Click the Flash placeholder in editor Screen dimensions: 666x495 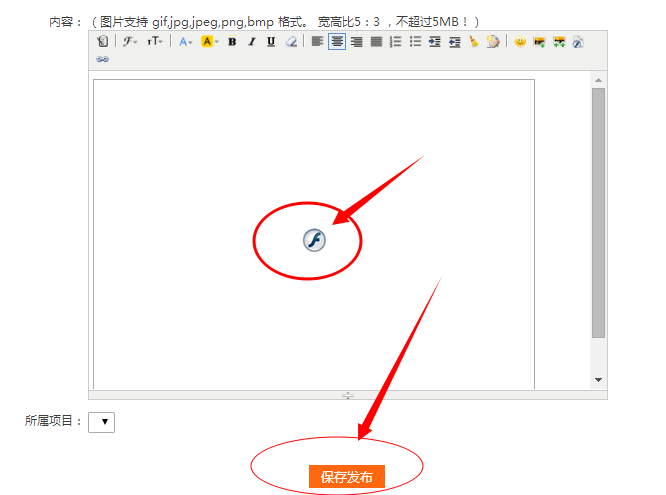coord(314,239)
